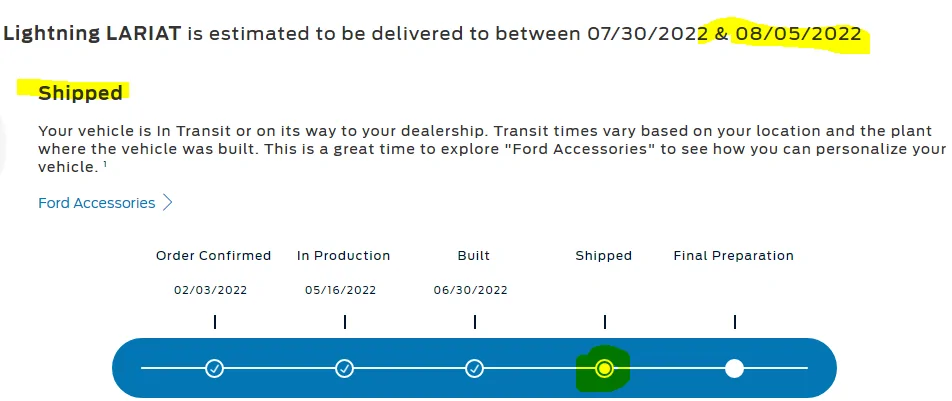Expand the chevron beside Ford Accessories
This screenshot has width=952, height=401.
[167, 203]
